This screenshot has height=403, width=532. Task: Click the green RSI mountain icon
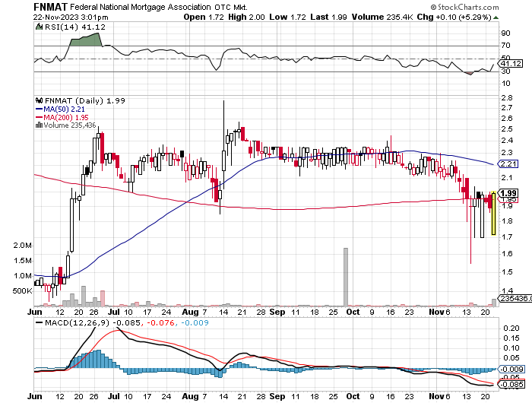click(x=39, y=27)
